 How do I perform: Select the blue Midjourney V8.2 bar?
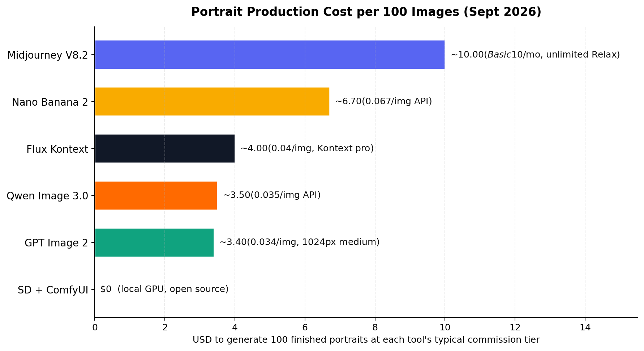(x=270, y=55)
